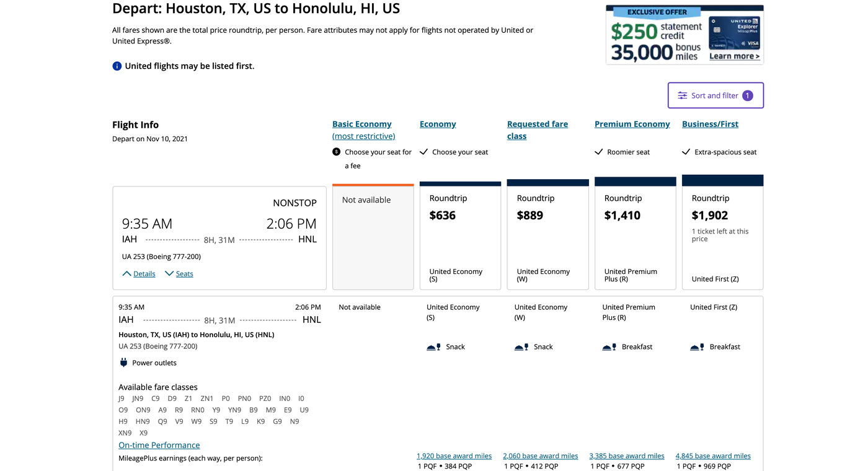Image resolution: width=868 pixels, height=471 pixels.
Task: Expand the Seats section
Action: [x=179, y=273]
